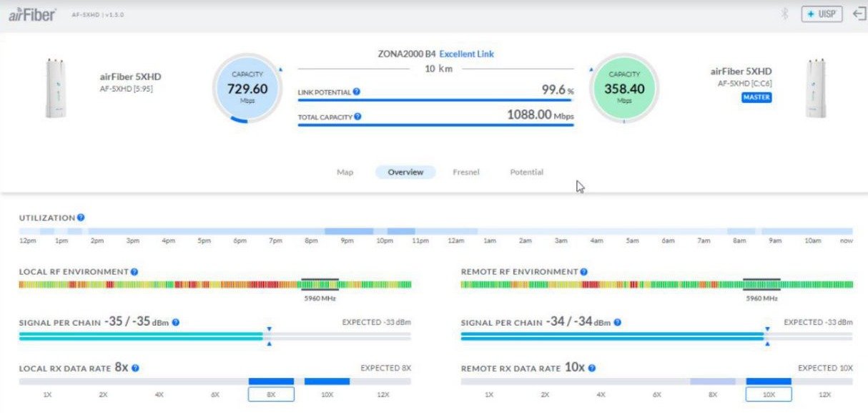Click the Link Potential progress bar
This screenshot has width=868, height=413.
[435, 100]
